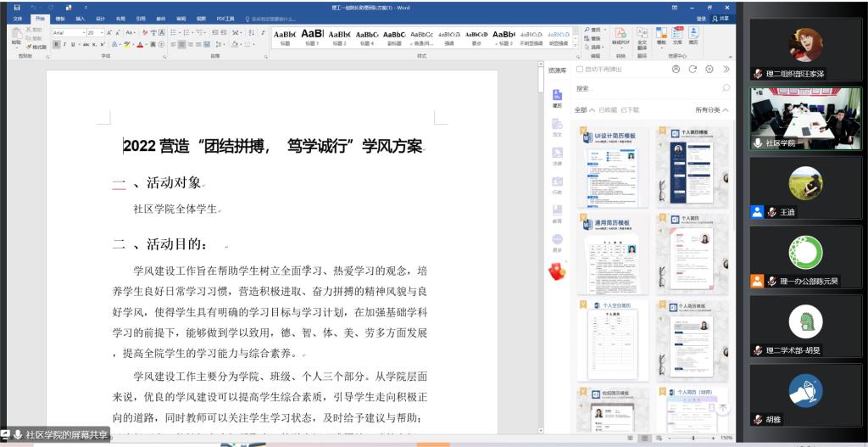The image size is (868, 447).
Task: Click the Tell Me search box in ribbon
Action: click(271, 19)
